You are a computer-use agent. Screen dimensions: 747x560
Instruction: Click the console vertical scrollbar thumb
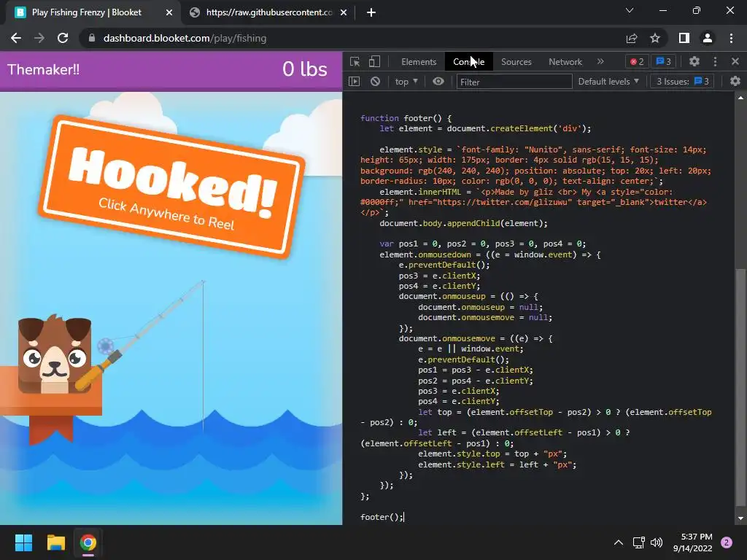pos(740,388)
